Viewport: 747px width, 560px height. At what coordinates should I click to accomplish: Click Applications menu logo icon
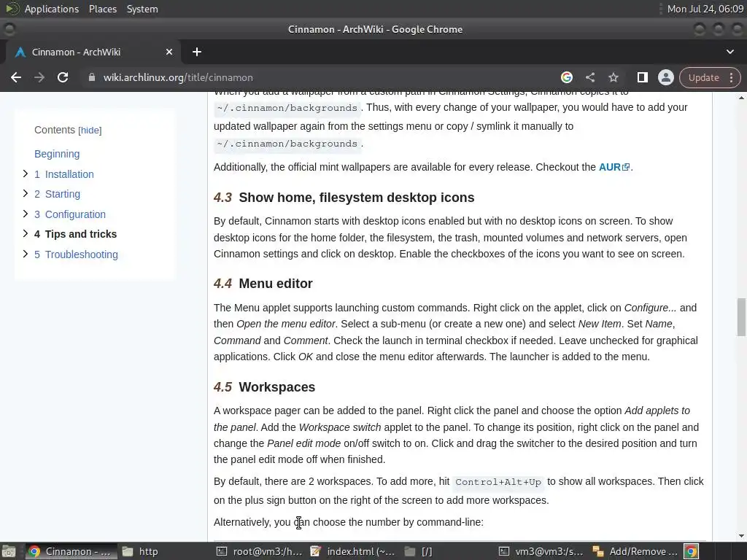pyautogui.click(x=12, y=9)
